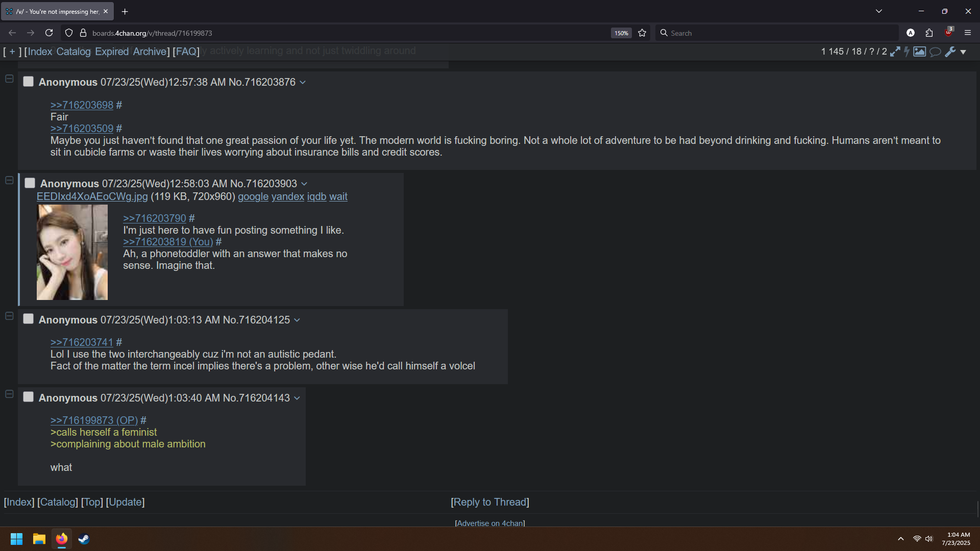Close the /v/ thread tab
This screenshot has width=980, height=551.
click(106, 11)
